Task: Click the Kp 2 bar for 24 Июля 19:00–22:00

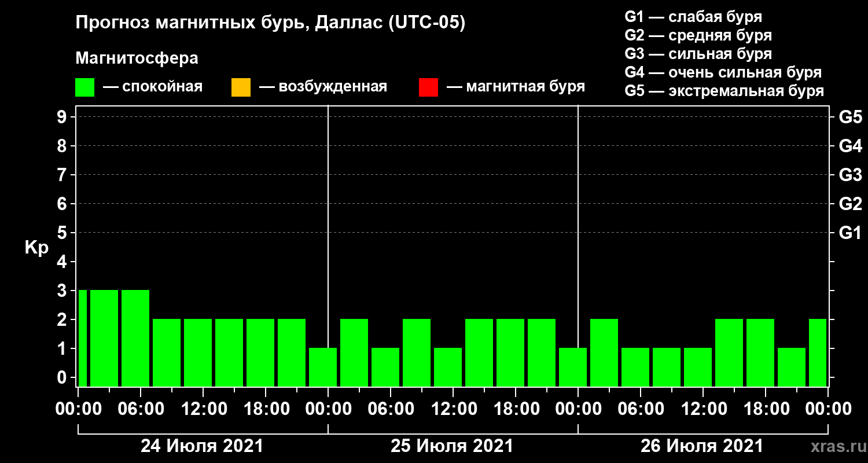Action: pyautogui.click(x=292, y=352)
